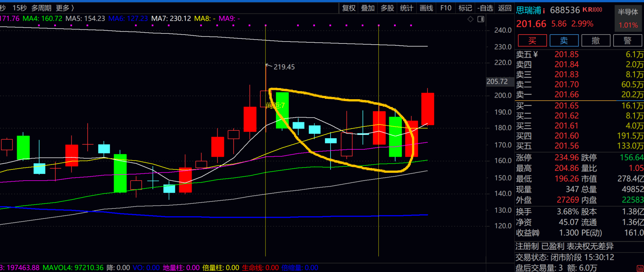Open F10 company information

tap(446, 8)
